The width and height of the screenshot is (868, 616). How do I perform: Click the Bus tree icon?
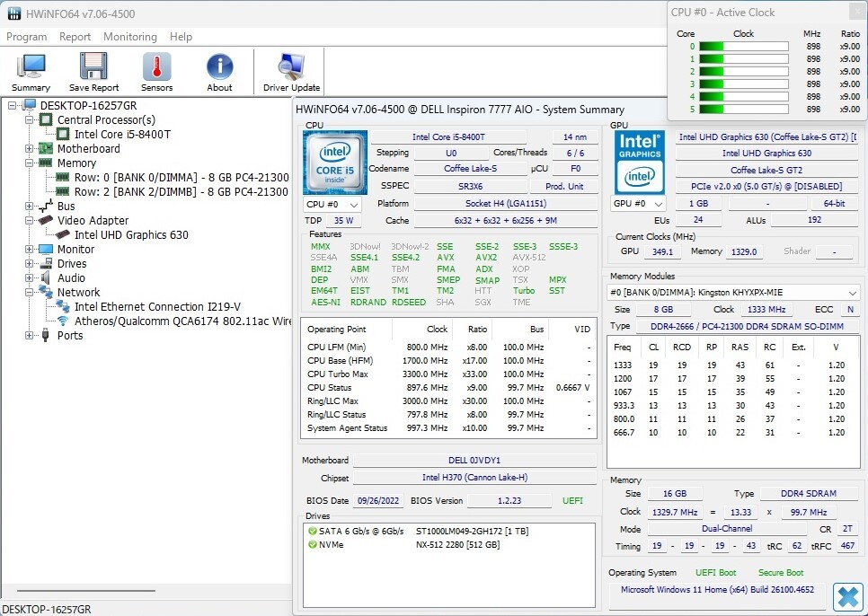click(x=46, y=207)
